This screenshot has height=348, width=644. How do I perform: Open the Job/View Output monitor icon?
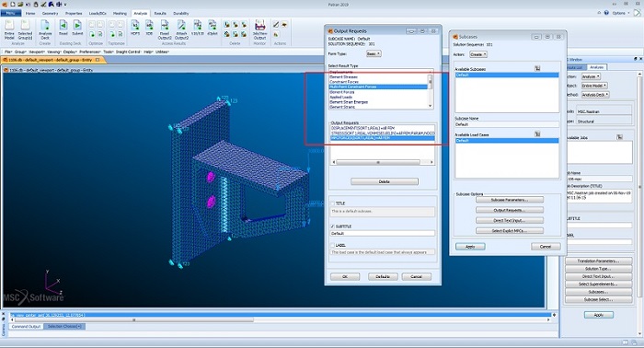click(259, 29)
